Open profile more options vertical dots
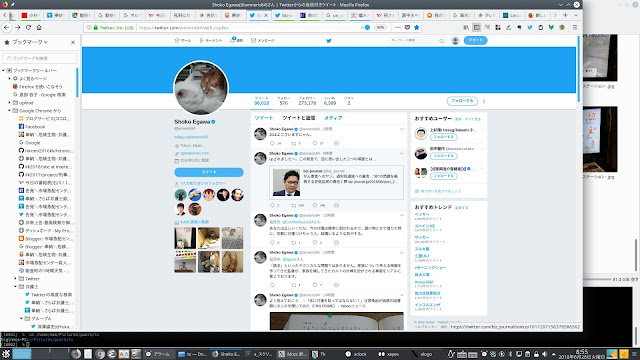The height and width of the screenshot is (360, 640). [484, 101]
